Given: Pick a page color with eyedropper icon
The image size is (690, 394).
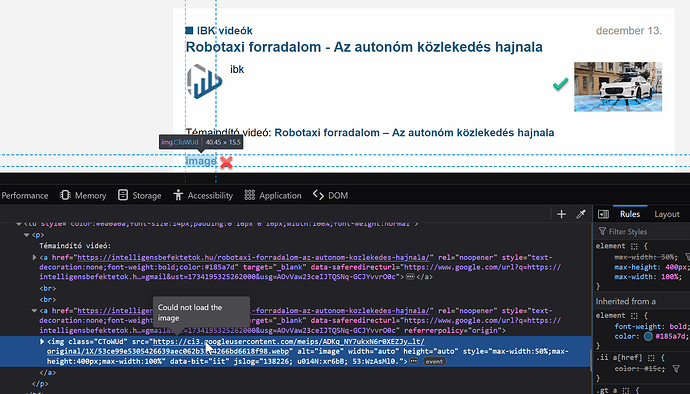Looking at the screenshot, I should (x=581, y=214).
